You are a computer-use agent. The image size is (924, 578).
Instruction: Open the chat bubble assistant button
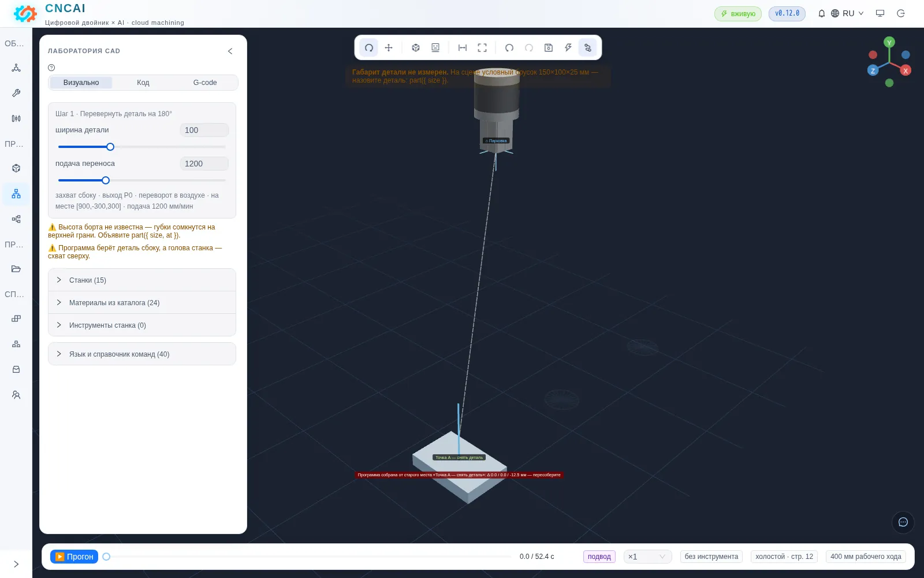tap(903, 522)
